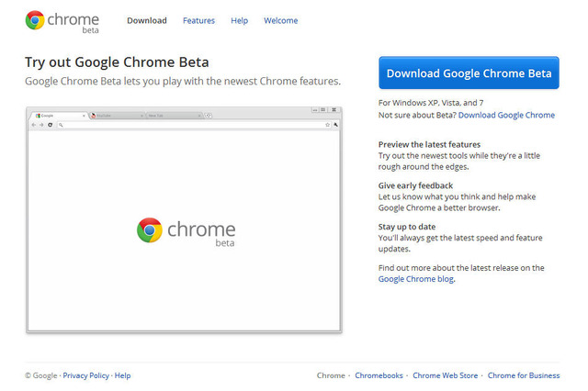Click the 'Give early feedback' heading
588x391 pixels.
[x=415, y=185]
